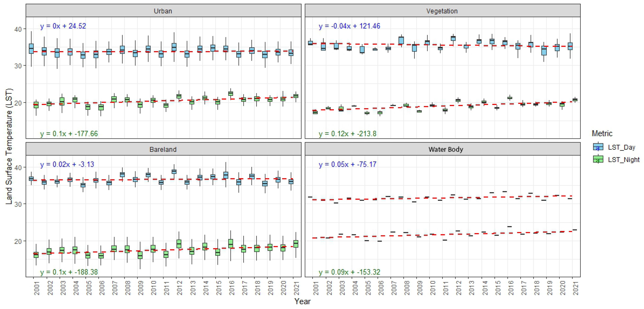Select the Water Body facet title
Screen dimensions: 644x309
point(446,149)
